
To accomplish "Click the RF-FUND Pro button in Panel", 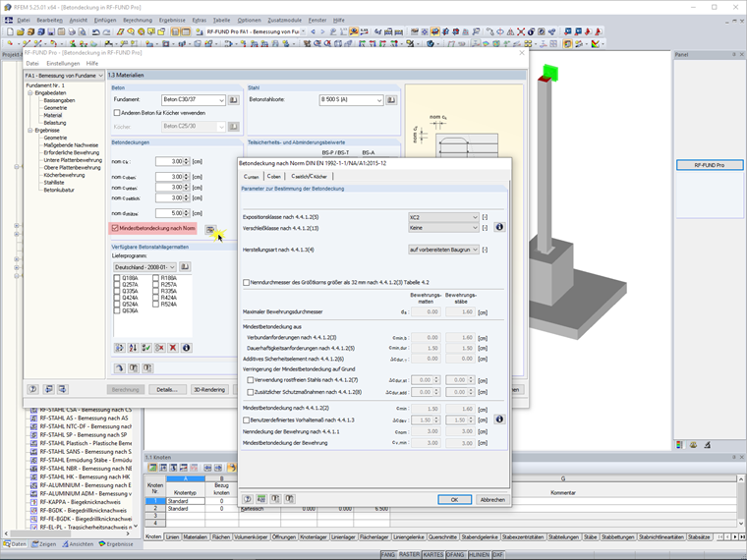I will tap(710, 165).
